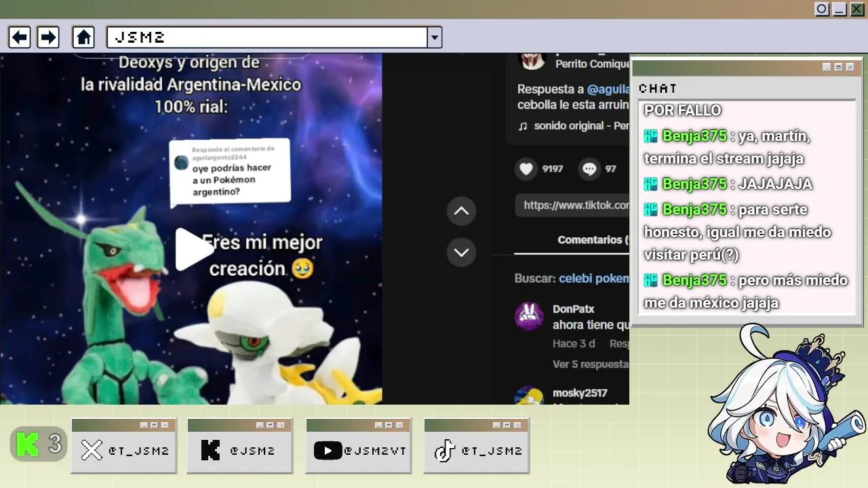This screenshot has width=868, height=488.
Task: Click 'Hace 3 d' comment timestamp
Action: 574,344
